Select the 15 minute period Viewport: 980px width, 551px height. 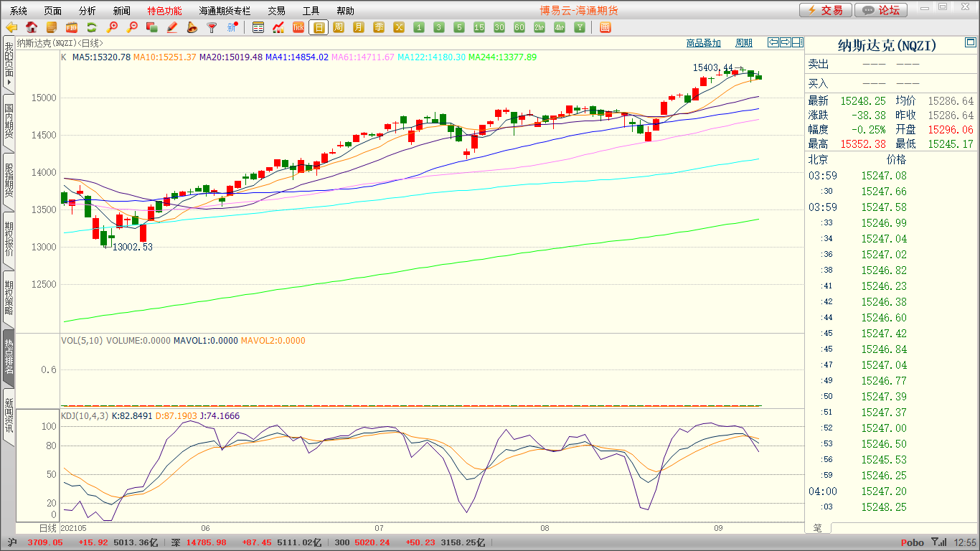[479, 28]
